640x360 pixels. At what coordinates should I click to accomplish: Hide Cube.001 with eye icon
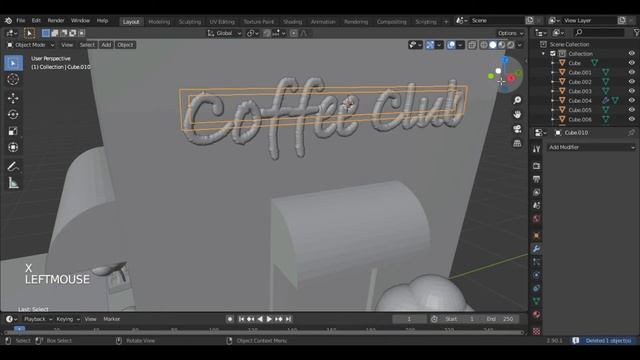(x=631, y=72)
